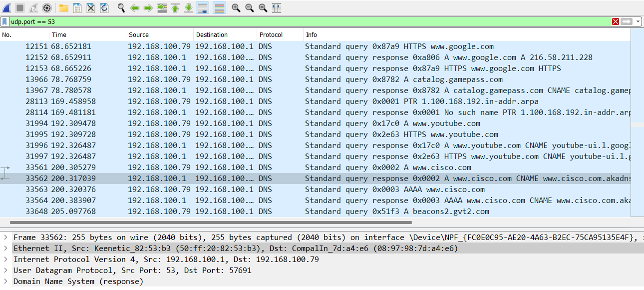Select packet 33564 AAAA cisco response

(316, 200)
